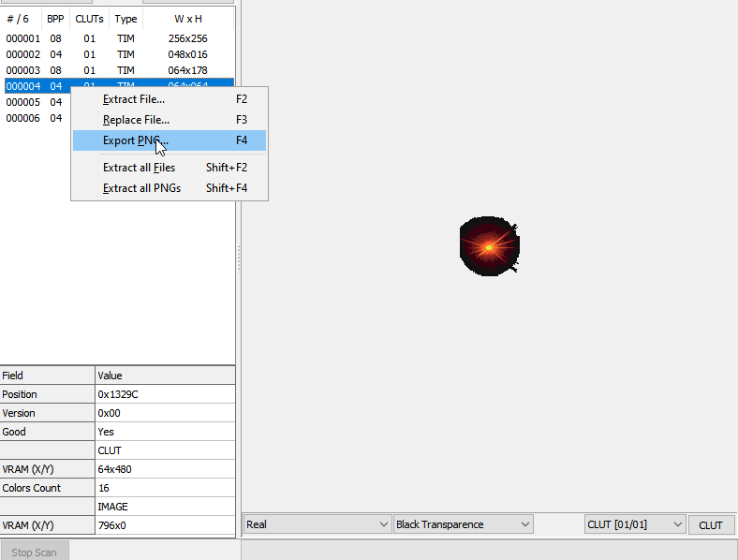The width and height of the screenshot is (738, 560).
Task: Click the Stop Scan button
Action: point(34,553)
